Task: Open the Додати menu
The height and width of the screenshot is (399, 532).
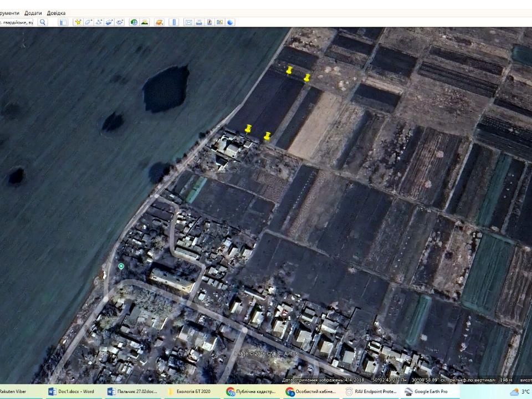Action: point(33,13)
